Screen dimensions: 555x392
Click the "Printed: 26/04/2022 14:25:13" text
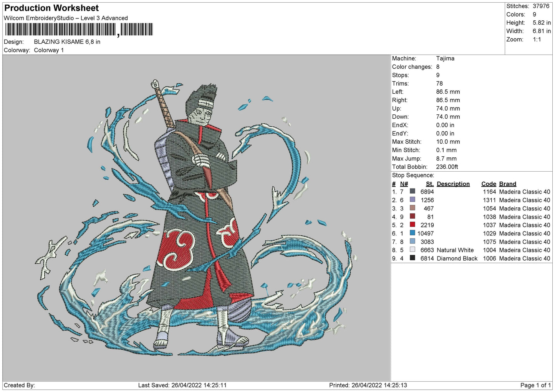coord(368,385)
